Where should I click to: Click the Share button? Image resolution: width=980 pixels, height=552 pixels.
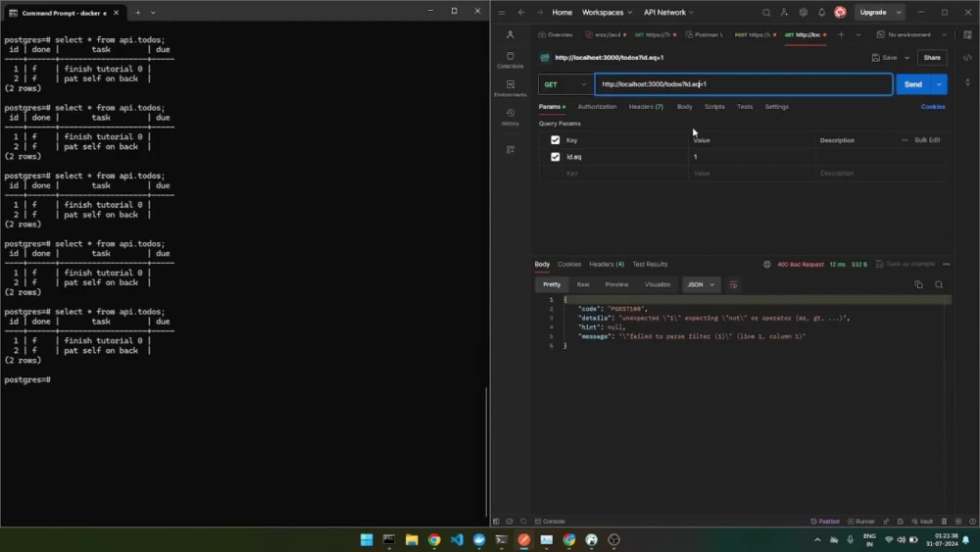(932, 58)
